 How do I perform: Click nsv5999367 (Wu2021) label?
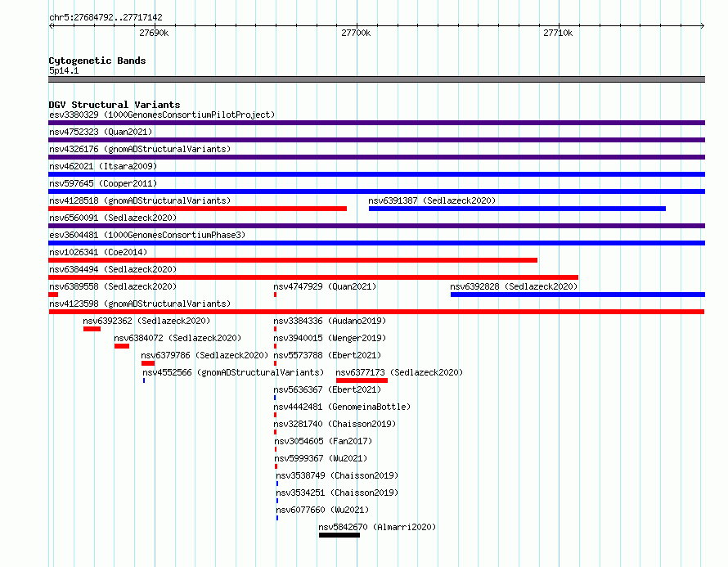[321, 458]
